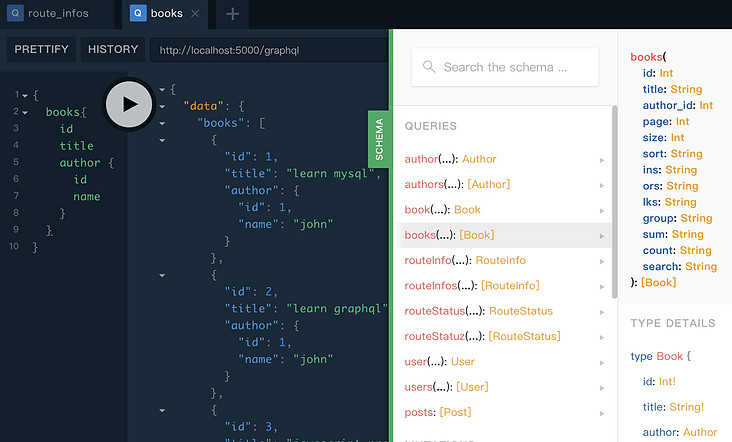This screenshot has width=732, height=442.
Task: Close the books tab
Action: (x=195, y=14)
